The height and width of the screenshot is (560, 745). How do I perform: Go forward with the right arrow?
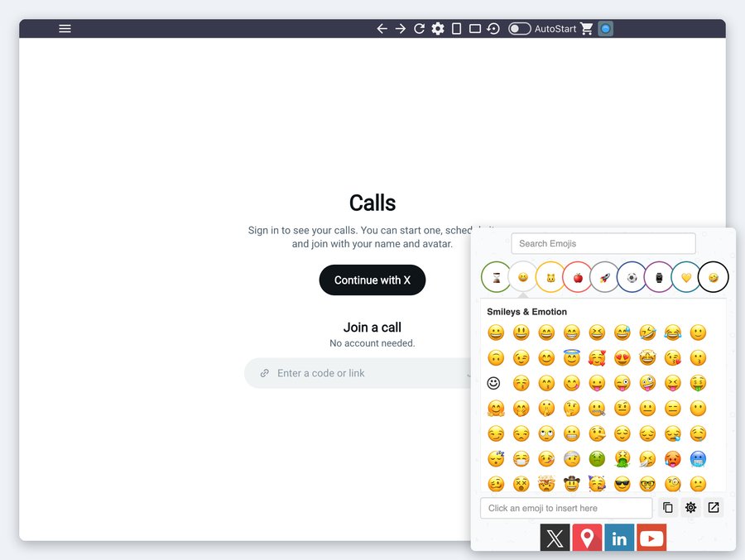(401, 28)
